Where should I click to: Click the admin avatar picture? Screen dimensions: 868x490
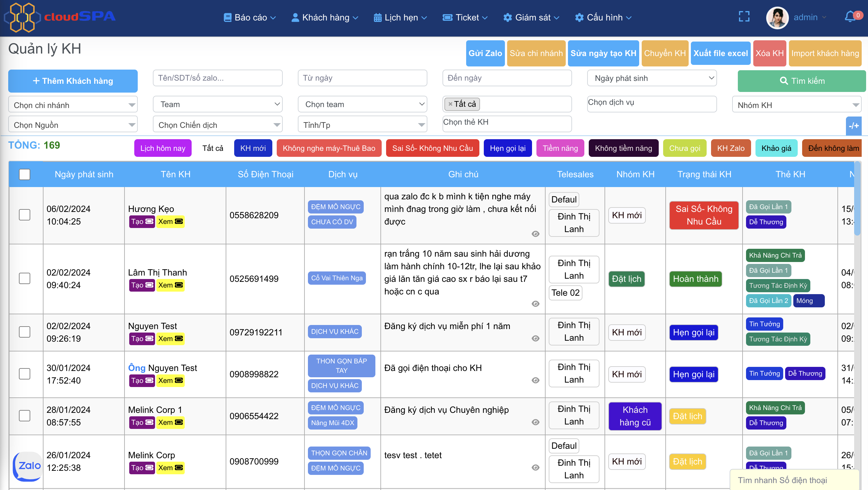click(777, 18)
